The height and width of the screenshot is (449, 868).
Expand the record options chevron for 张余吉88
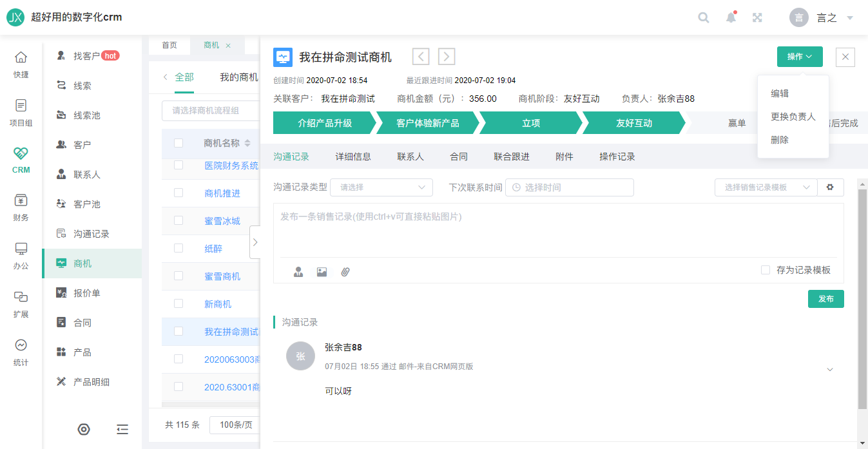point(830,369)
